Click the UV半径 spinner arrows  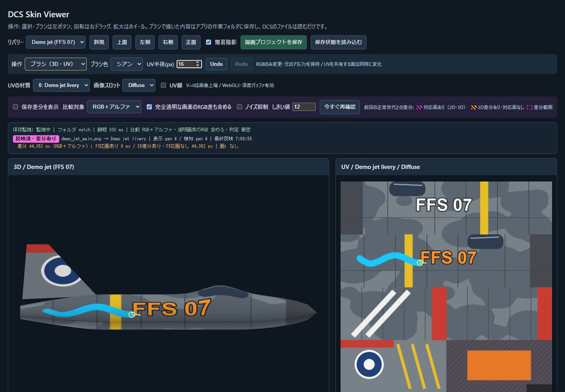coord(198,64)
